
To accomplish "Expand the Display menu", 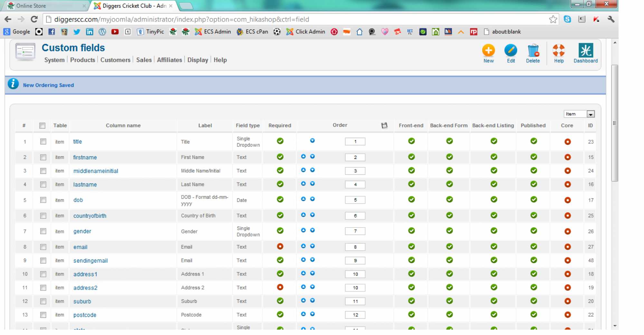I will tap(197, 60).
